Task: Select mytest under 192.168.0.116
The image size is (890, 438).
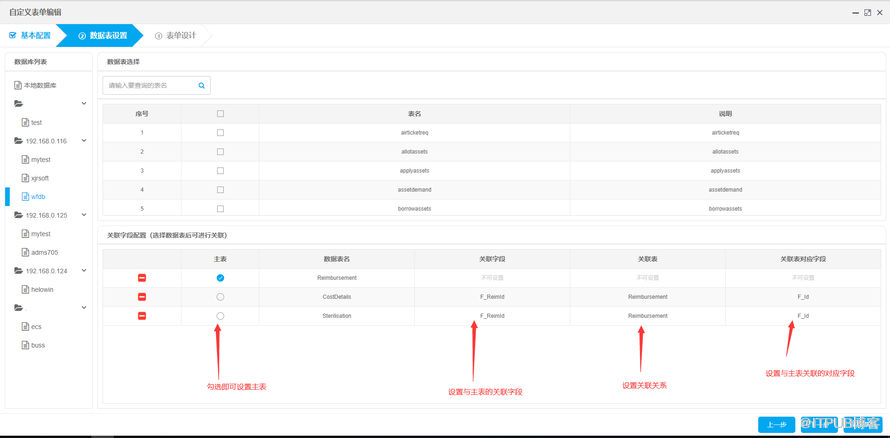Action: point(41,159)
